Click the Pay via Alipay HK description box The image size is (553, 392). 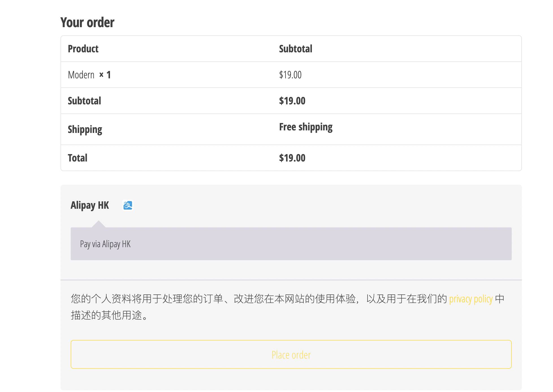click(291, 244)
